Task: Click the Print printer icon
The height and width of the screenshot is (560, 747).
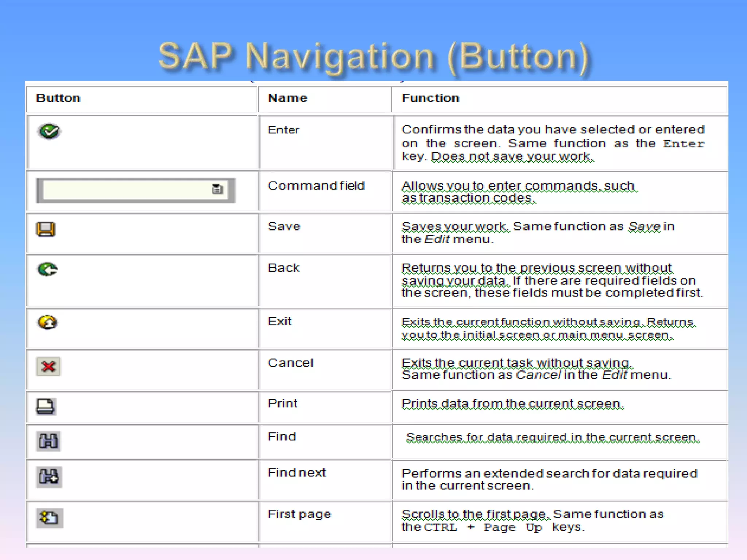Action: pyautogui.click(x=46, y=407)
